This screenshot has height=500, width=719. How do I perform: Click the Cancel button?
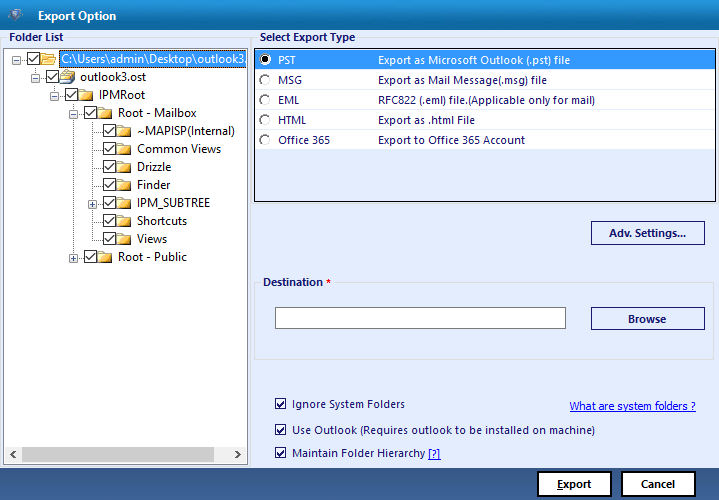coord(658,484)
